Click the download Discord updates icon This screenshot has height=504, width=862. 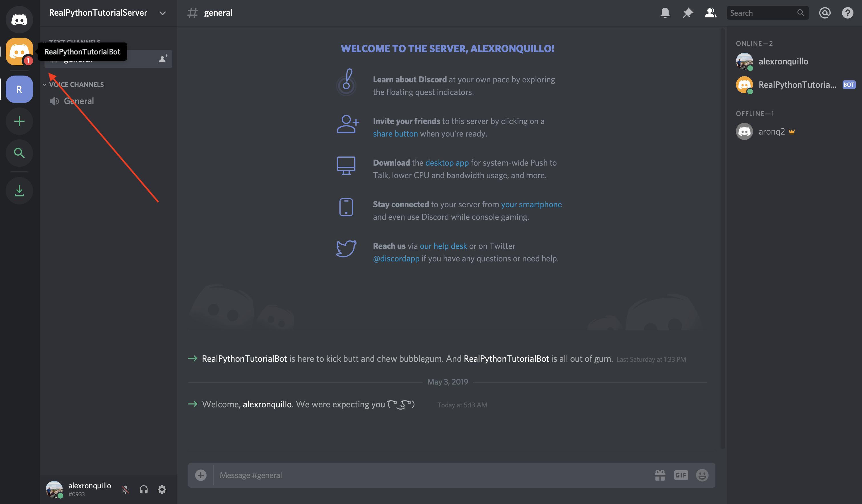[x=19, y=190]
